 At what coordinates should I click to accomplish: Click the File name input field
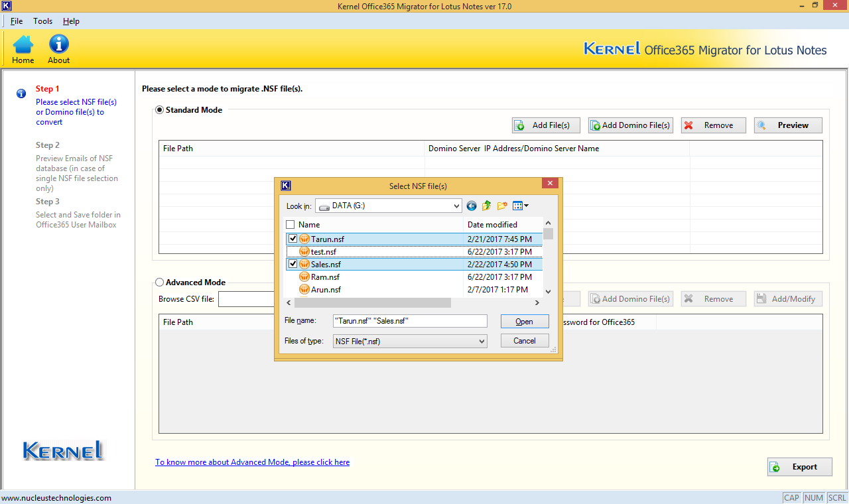(410, 321)
